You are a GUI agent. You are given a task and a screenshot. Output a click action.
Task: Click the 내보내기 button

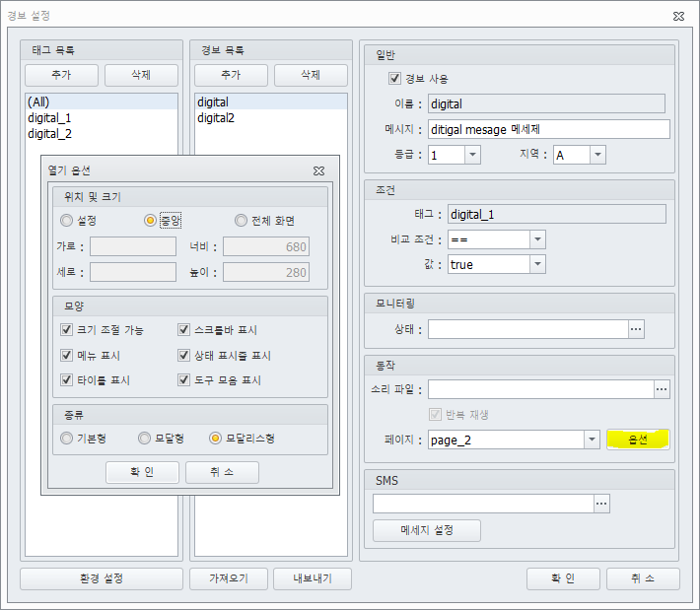click(x=313, y=578)
